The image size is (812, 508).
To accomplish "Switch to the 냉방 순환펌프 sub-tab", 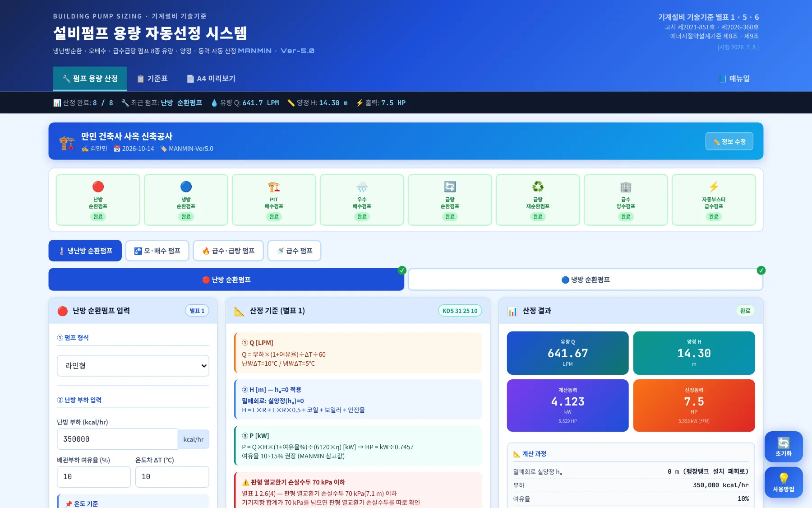I will pyautogui.click(x=586, y=280).
